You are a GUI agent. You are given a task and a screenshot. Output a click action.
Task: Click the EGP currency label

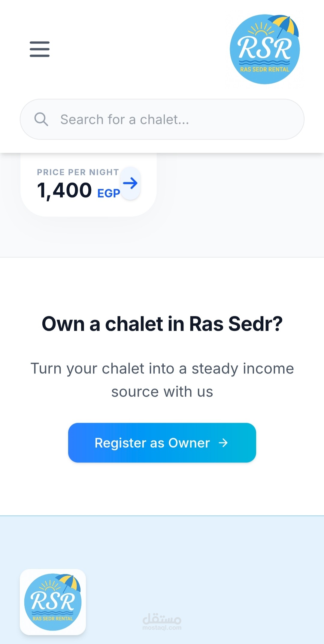pos(109,193)
